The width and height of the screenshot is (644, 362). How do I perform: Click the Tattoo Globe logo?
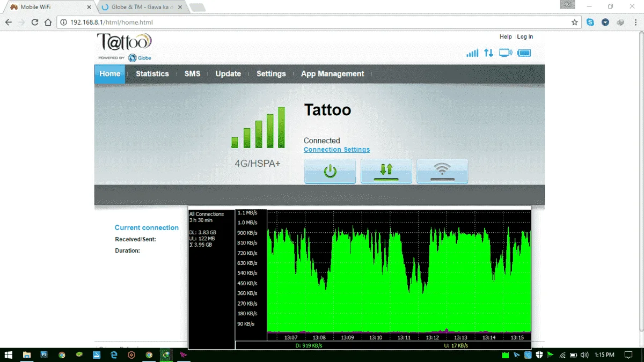[125, 47]
